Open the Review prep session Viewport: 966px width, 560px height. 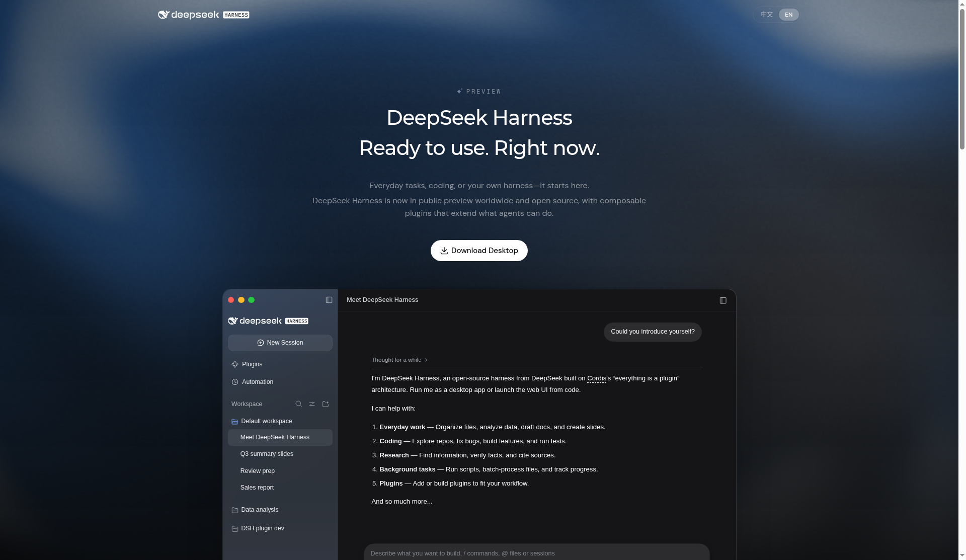tap(280, 471)
